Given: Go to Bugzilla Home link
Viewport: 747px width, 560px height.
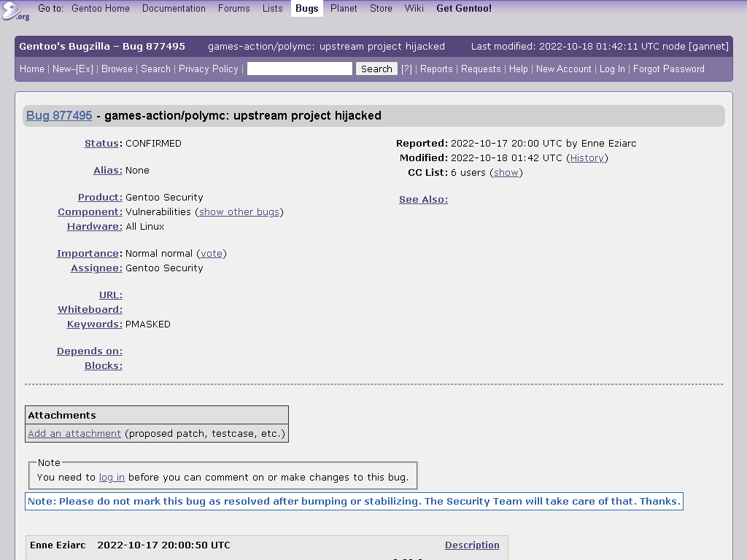Looking at the screenshot, I should [32, 69].
